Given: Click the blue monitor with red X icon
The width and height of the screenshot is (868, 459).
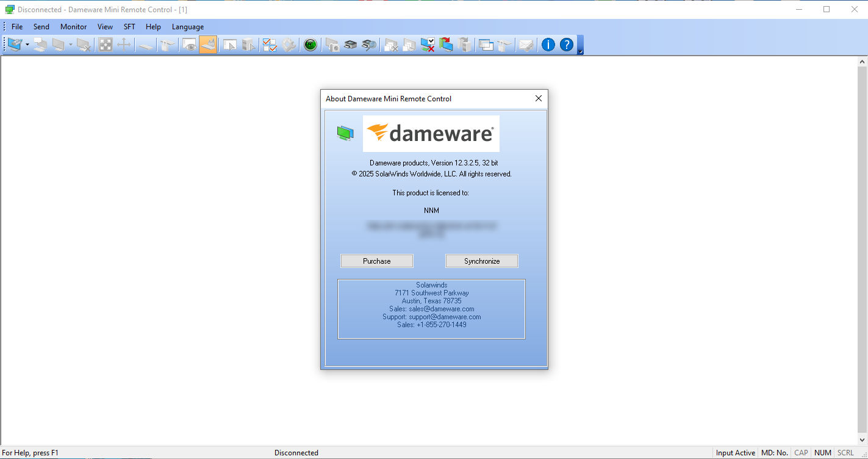Looking at the screenshot, I should click(x=428, y=45).
